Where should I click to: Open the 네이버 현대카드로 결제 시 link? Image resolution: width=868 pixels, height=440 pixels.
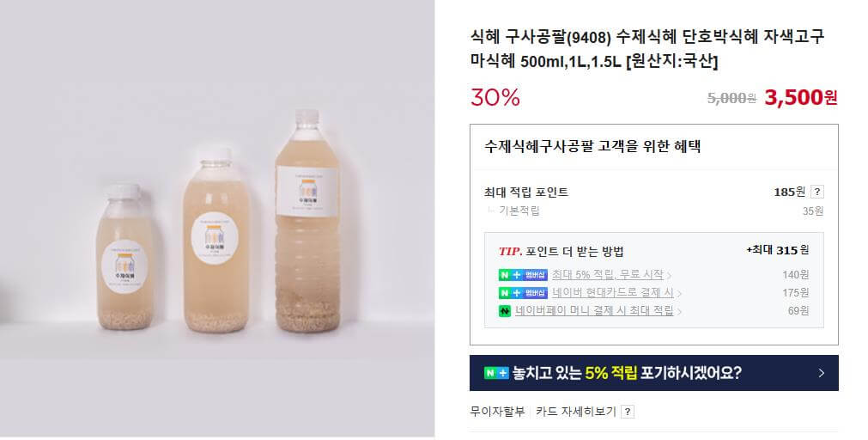point(613,292)
